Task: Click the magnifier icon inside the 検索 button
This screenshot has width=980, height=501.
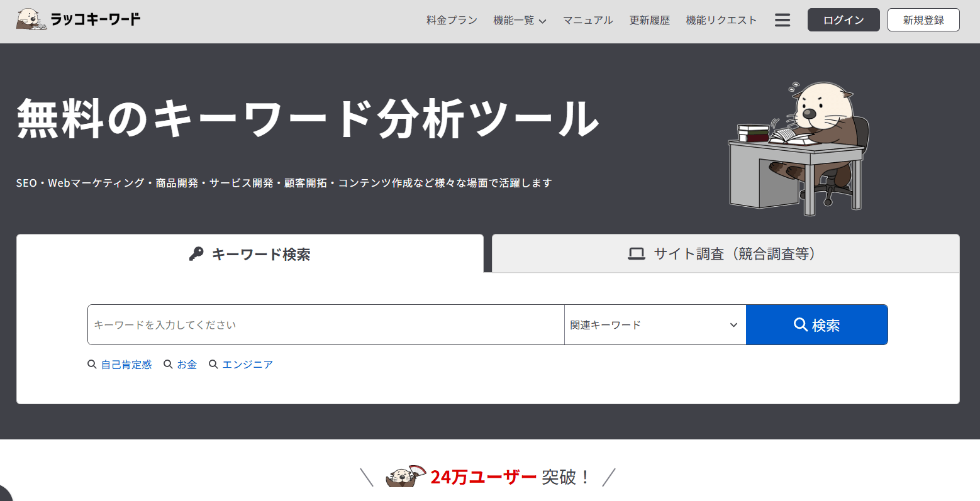Action: [800, 324]
